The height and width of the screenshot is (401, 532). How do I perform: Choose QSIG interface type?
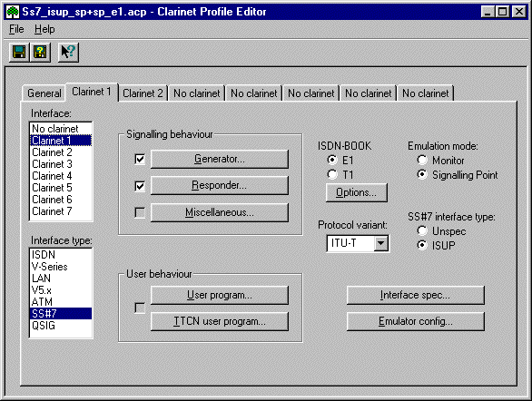point(61,326)
